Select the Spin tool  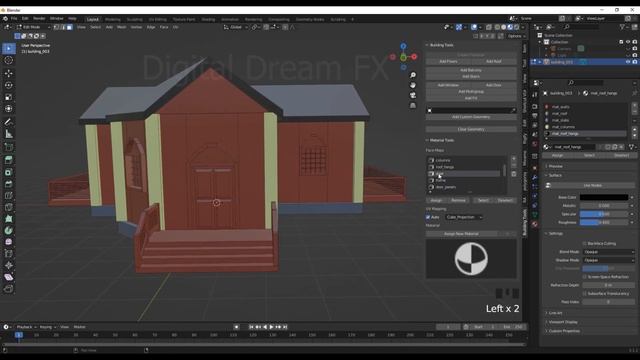(9, 230)
